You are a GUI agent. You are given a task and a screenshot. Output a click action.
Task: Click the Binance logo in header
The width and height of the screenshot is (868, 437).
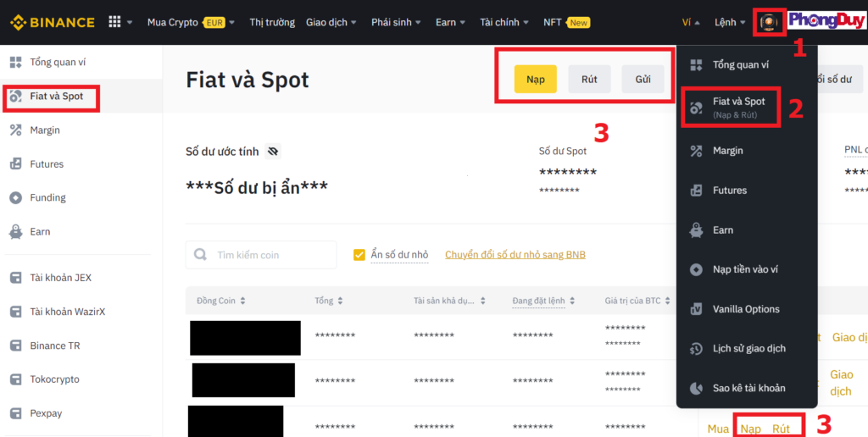(x=51, y=22)
